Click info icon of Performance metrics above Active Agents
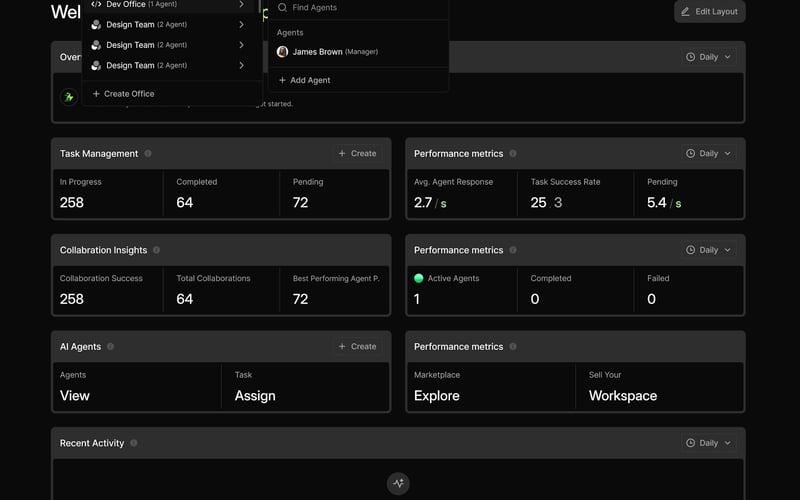 click(513, 249)
